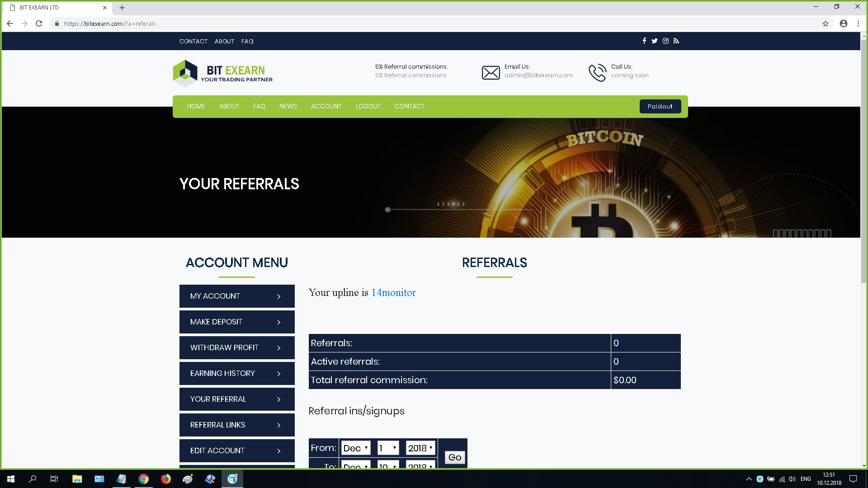This screenshot has height=488, width=868.
Task: Reload the page in browser
Action: [39, 23]
